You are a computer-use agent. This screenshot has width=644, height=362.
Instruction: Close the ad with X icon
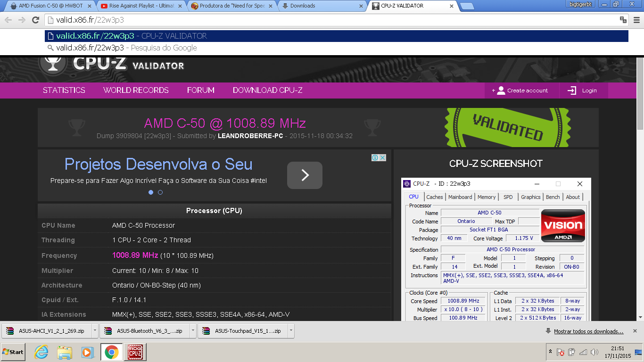point(383,157)
